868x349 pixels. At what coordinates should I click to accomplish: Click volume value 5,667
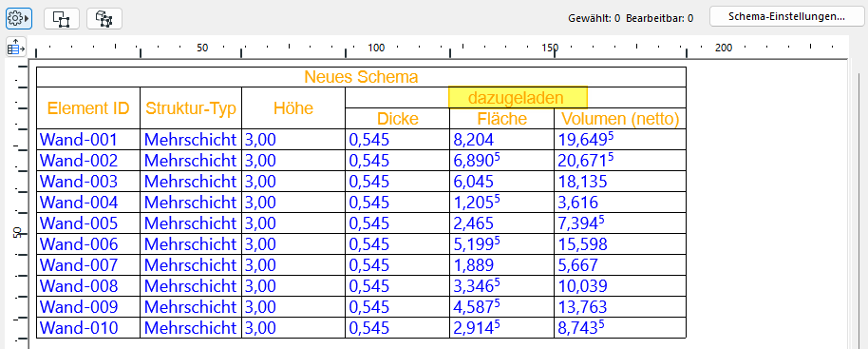coord(620,265)
